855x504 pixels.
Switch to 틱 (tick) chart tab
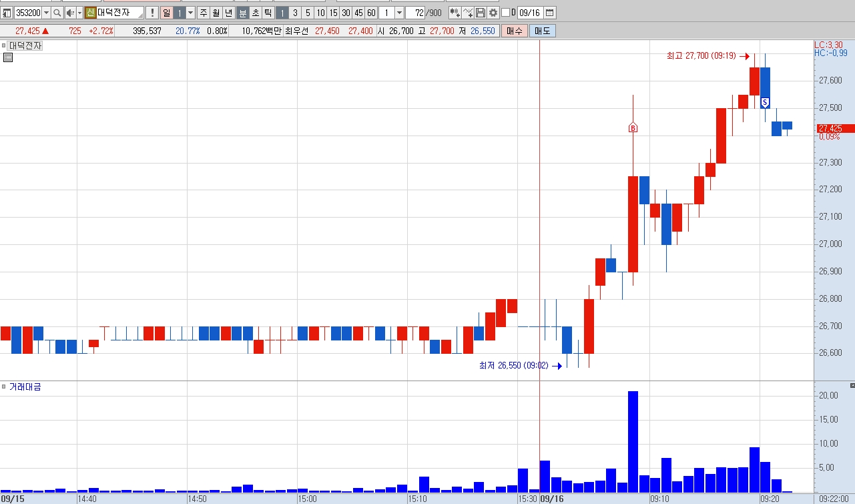(x=268, y=13)
